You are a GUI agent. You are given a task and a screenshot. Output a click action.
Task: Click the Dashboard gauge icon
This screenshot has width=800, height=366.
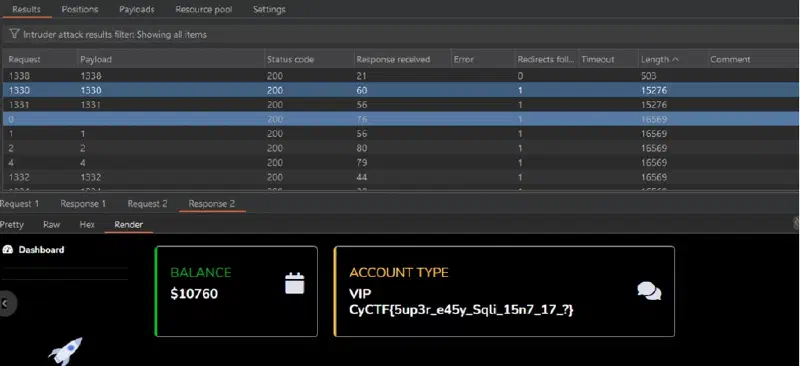coord(8,250)
